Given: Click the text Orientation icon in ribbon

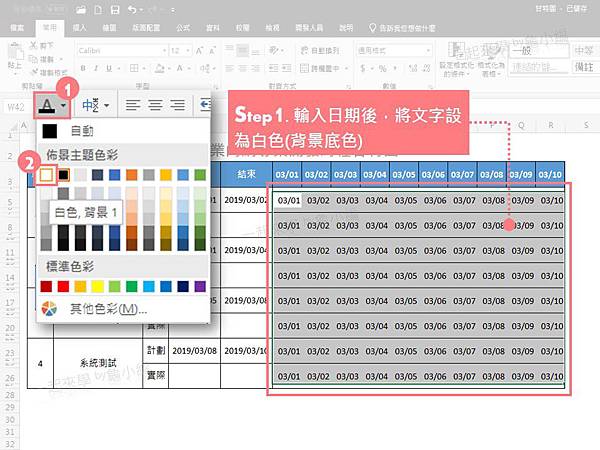Looking at the screenshot, I should pyautogui.click(x=274, y=50).
